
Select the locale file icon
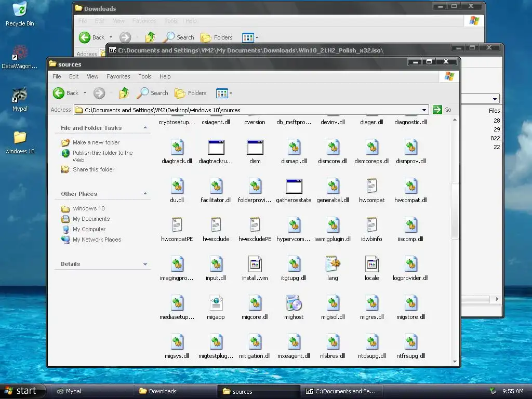pyautogui.click(x=371, y=264)
